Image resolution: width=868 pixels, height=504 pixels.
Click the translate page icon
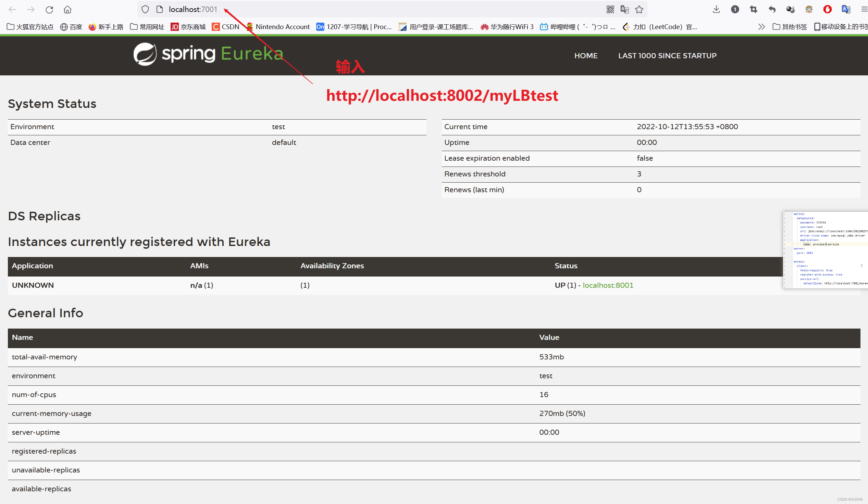click(624, 10)
